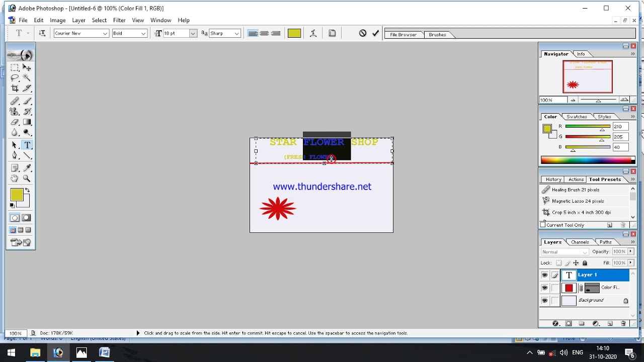Open the anti-aliasing Sharp dropdown
The image size is (644, 362).
[x=237, y=33]
